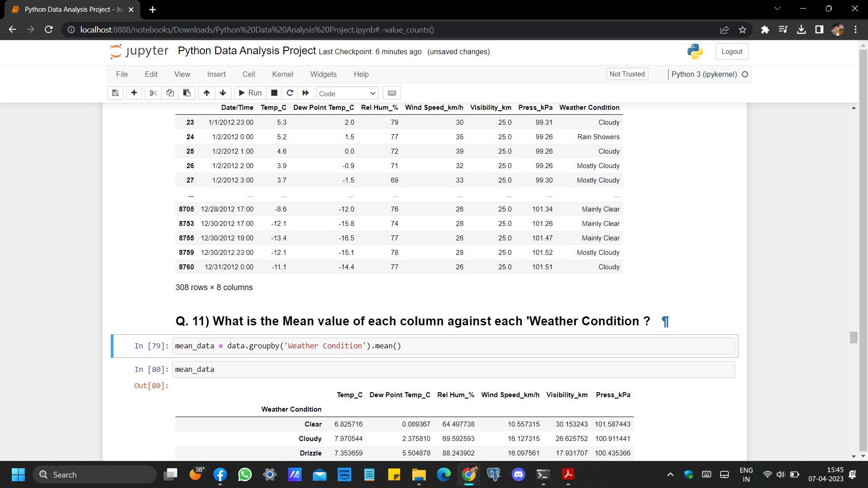Paste cells below icon
This screenshot has height=488, width=868.
(187, 93)
